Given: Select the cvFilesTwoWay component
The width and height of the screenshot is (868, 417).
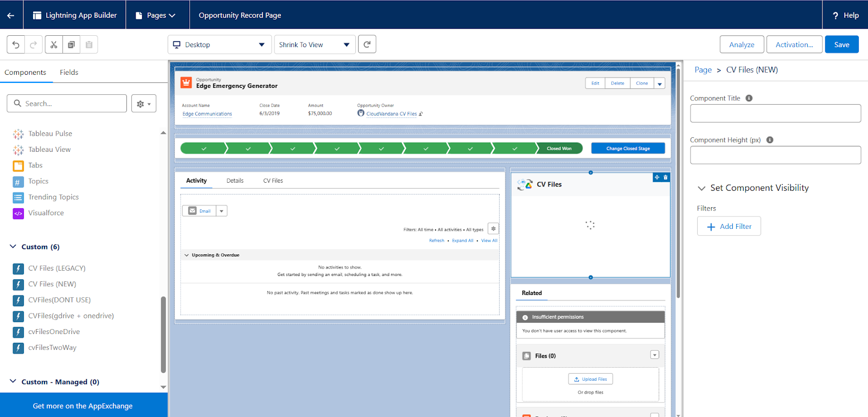Looking at the screenshot, I should pyautogui.click(x=52, y=348).
